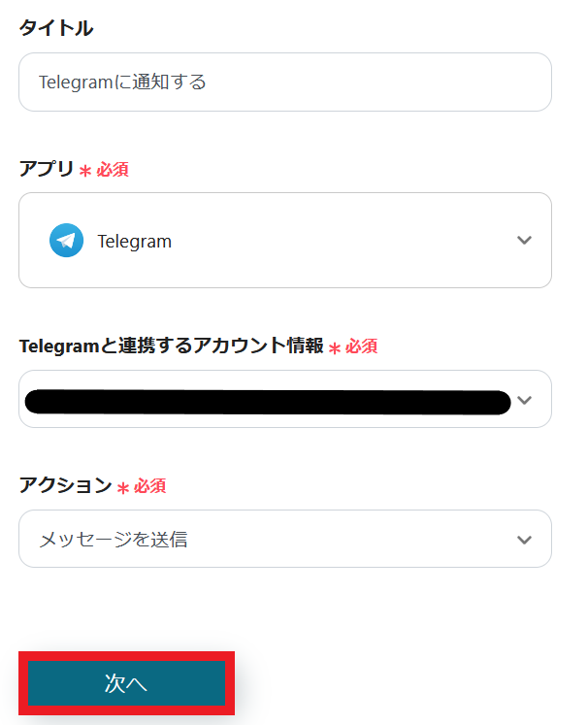Viewport: 588px width, 725px height.
Task: Select the メッセージを送信 action text
Action: 114,540
